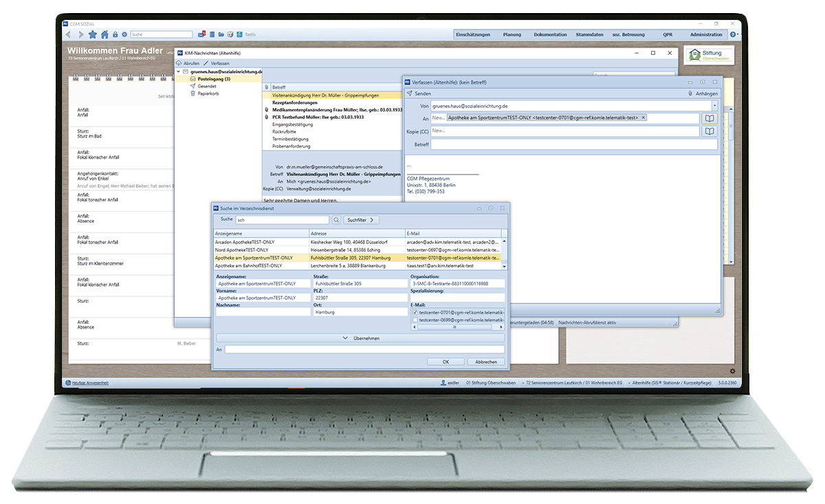
Task: Click the Kopie (CC) input field
Action: coord(565,131)
